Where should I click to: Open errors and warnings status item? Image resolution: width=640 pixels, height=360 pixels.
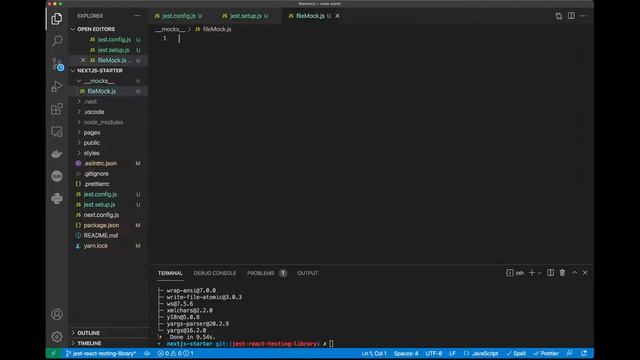[x=176, y=353]
